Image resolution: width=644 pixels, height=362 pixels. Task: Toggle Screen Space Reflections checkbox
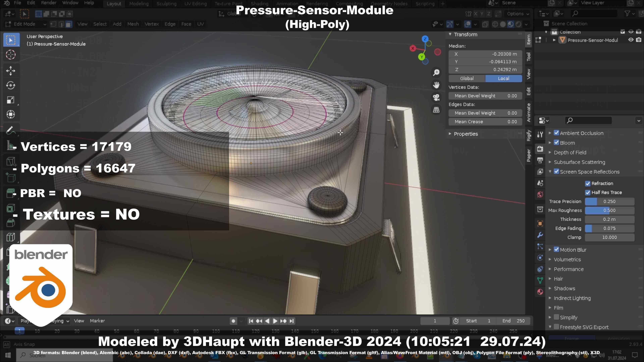pos(556,172)
